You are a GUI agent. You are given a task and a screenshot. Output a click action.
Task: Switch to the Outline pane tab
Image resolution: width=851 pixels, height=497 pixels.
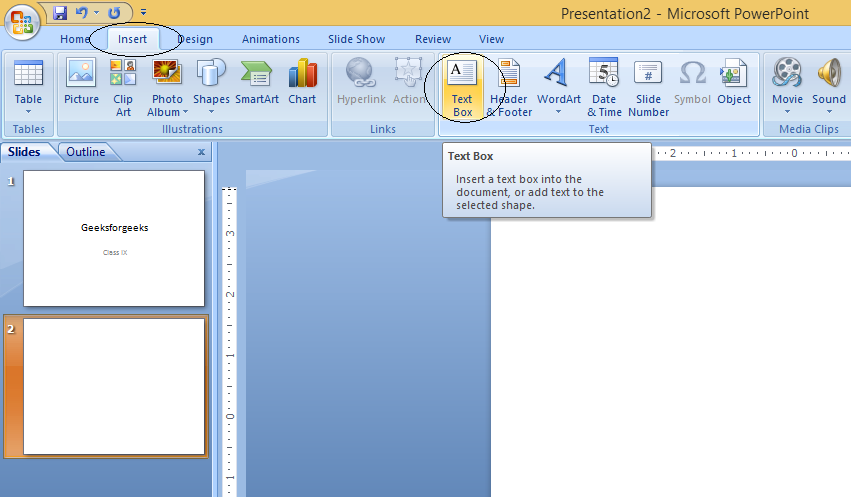[86, 152]
